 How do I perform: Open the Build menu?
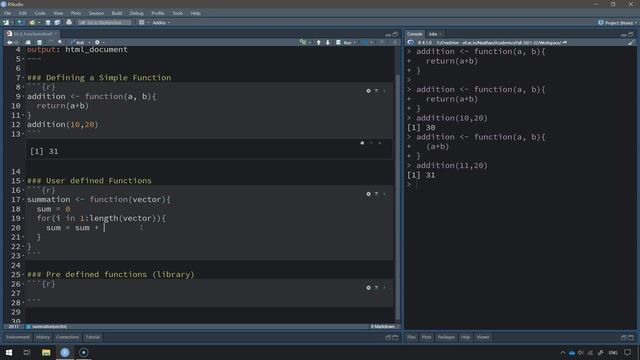[117, 13]
